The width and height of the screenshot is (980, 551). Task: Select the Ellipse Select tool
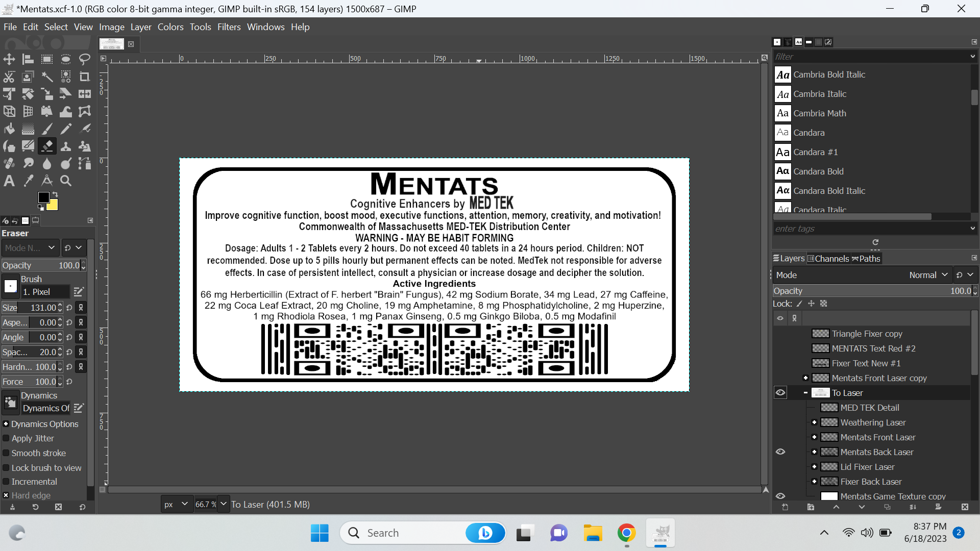coord(66,59)
